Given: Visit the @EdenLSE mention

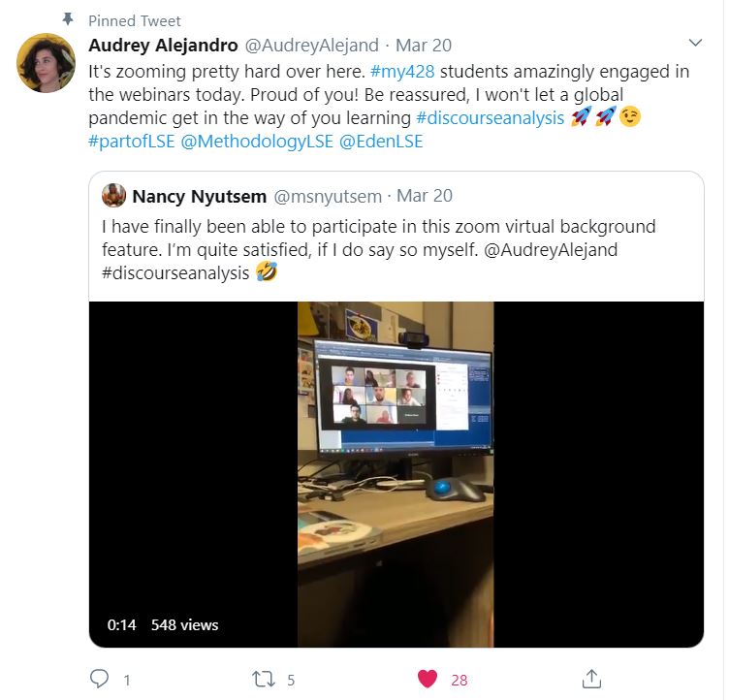Looking at the screenshot, I should [381, 142].
